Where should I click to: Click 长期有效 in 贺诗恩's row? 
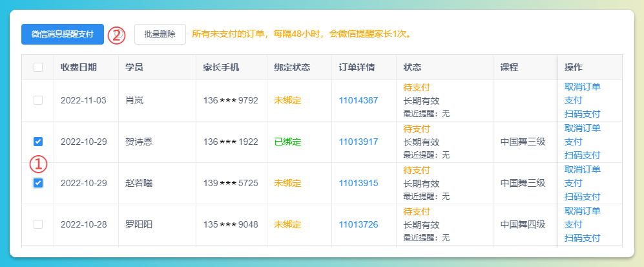click(x=421, y=142)
